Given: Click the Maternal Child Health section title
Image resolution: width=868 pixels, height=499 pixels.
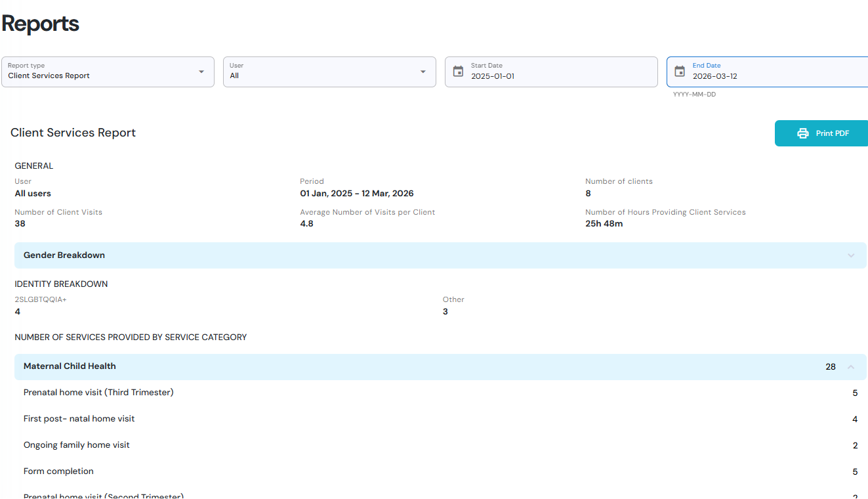Looking at the screenshot, I should pyautogui.click(x=70, y=366).
